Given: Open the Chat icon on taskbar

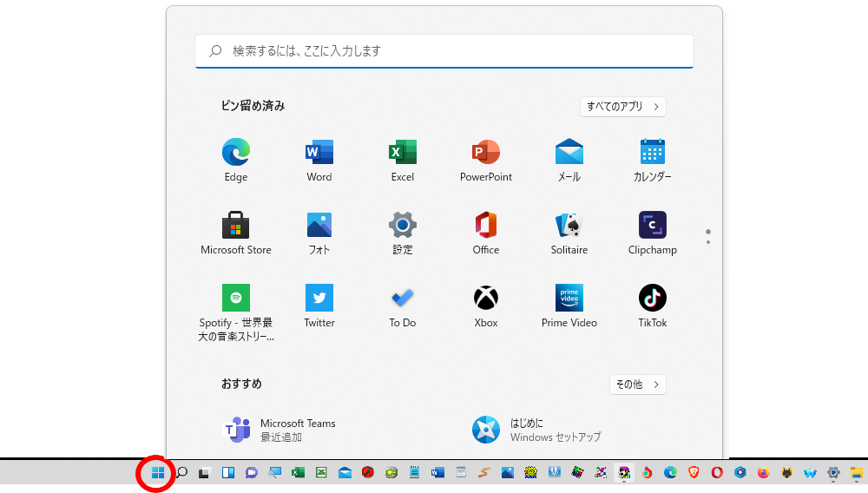Looking at the screenshot, I should [252, 472].
